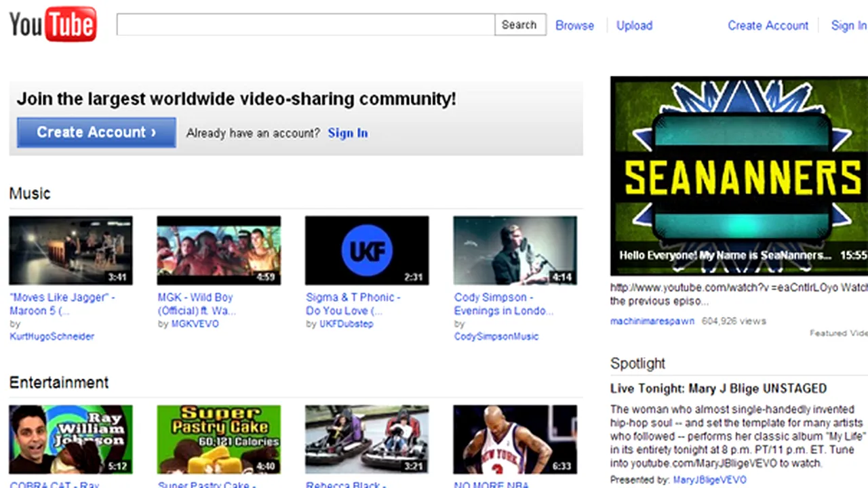
Task: Click 'Live Tonight: Mary J Blige UNSTAGED' headline
Action: point(718,388)
